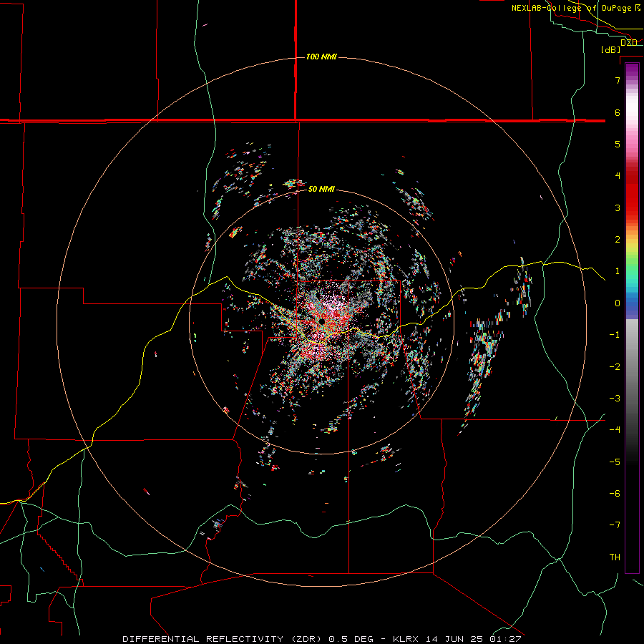Click the "KLRX" radar site identifier
644x644 pixels.
click(406, 639)
